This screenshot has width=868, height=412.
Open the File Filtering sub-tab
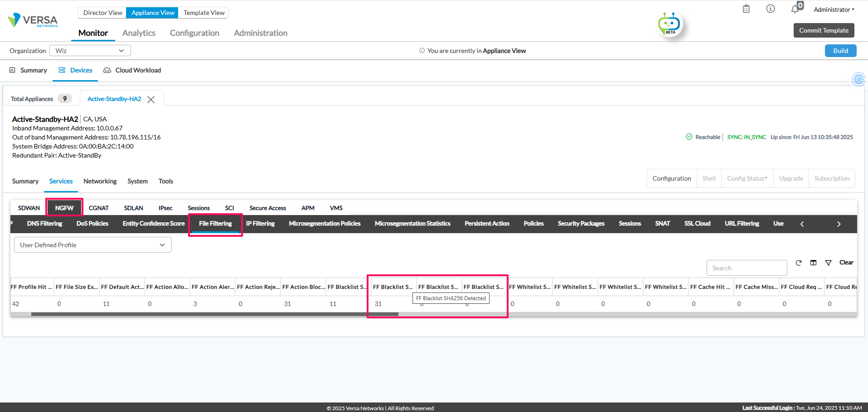(215, 224)
